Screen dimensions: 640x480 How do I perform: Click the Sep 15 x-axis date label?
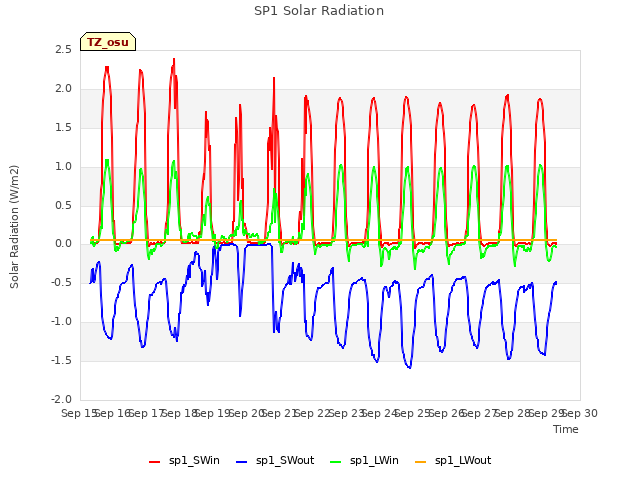[78, 413]
